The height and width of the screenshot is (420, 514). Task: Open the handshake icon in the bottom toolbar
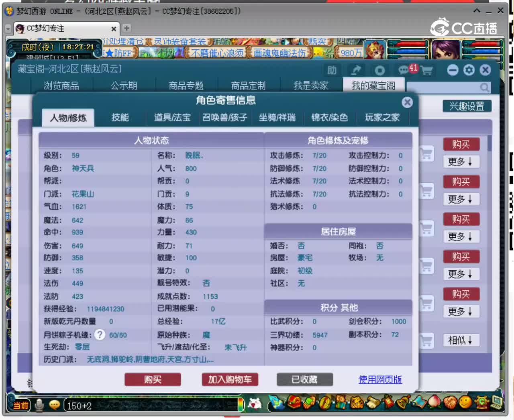click(450, 402)
